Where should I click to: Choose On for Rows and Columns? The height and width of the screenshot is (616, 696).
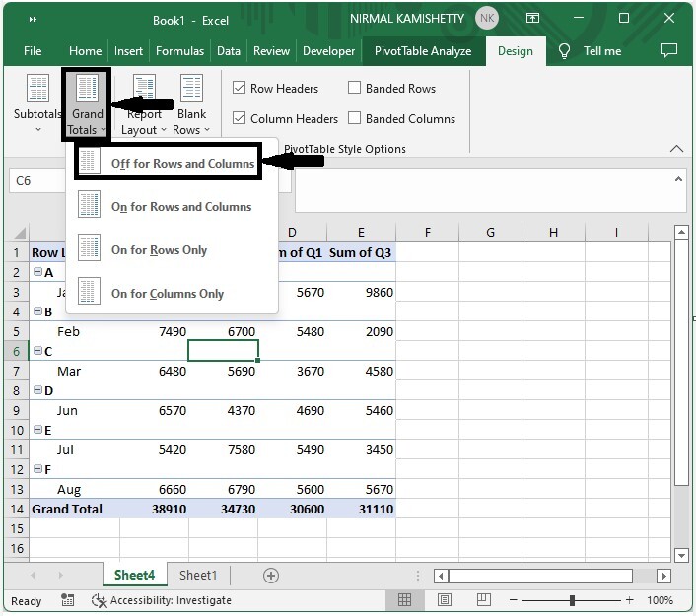click(x=172, y=206)
